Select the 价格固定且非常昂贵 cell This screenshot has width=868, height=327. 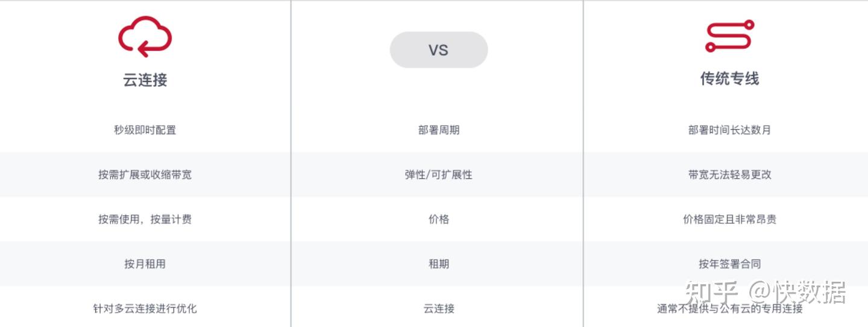[729, 219]
